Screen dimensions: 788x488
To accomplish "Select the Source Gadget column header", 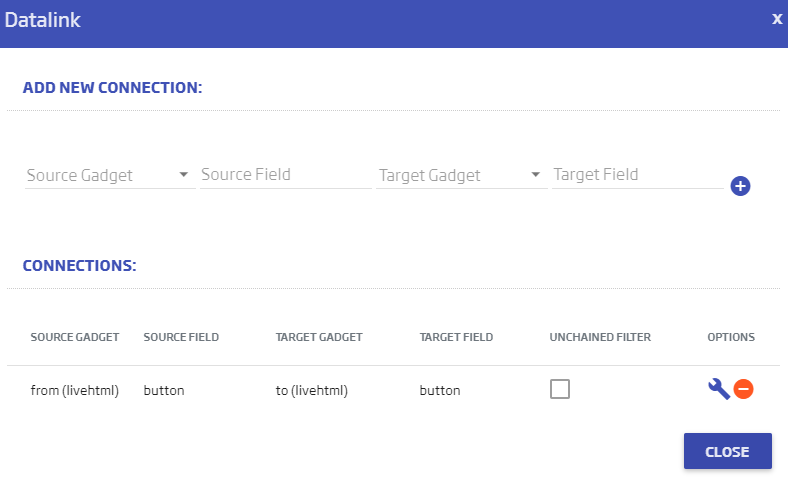I will click(x=75, y=337).
